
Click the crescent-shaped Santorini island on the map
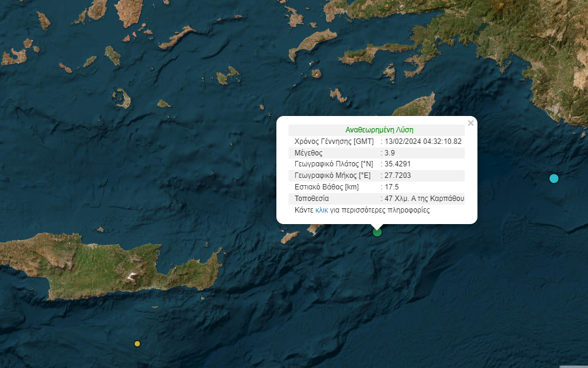[123, 98]
